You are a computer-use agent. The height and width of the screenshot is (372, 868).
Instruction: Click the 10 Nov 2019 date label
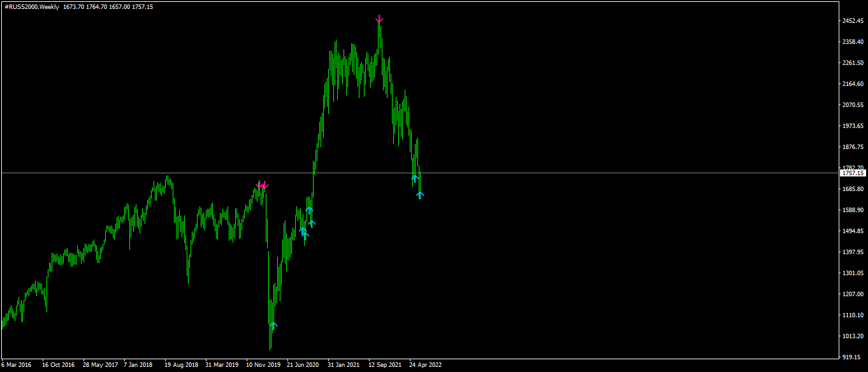263,366
